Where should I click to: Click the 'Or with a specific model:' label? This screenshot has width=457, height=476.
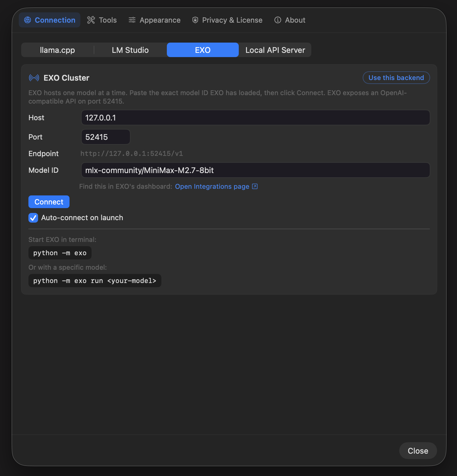click(67, 267)
